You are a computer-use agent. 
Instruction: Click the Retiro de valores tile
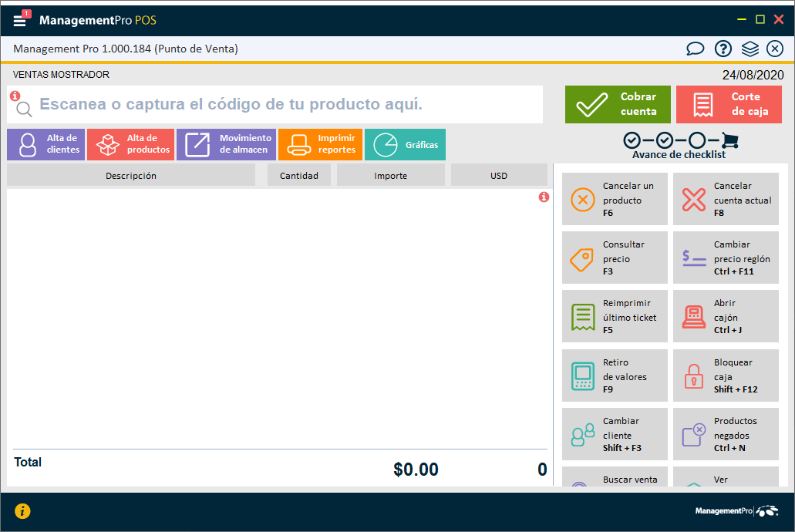615,375
